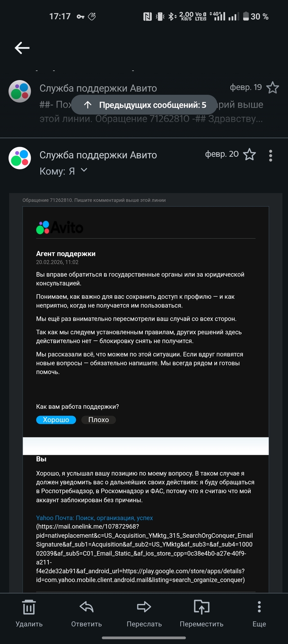Image resolution: width=288 pixels, height=644 pixels.
Task: Star the February 20 message
Action: (249, 155)
